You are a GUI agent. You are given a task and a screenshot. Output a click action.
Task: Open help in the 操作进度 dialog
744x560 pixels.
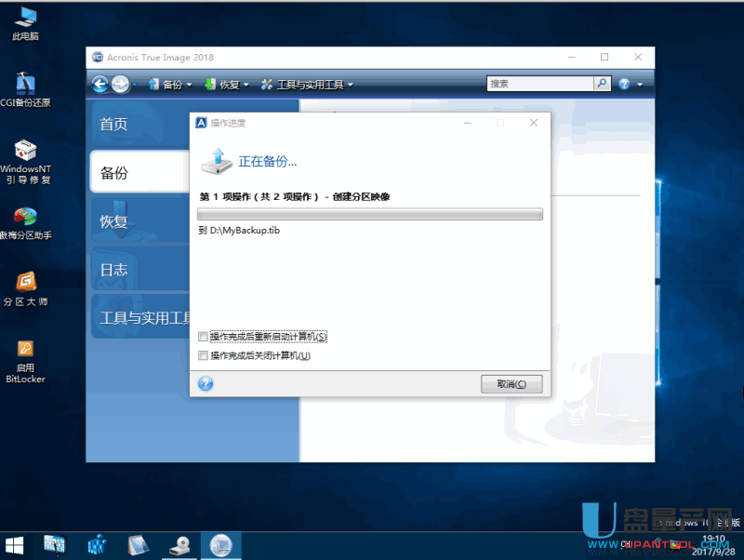pyautogui.click(x=206, y=383)
